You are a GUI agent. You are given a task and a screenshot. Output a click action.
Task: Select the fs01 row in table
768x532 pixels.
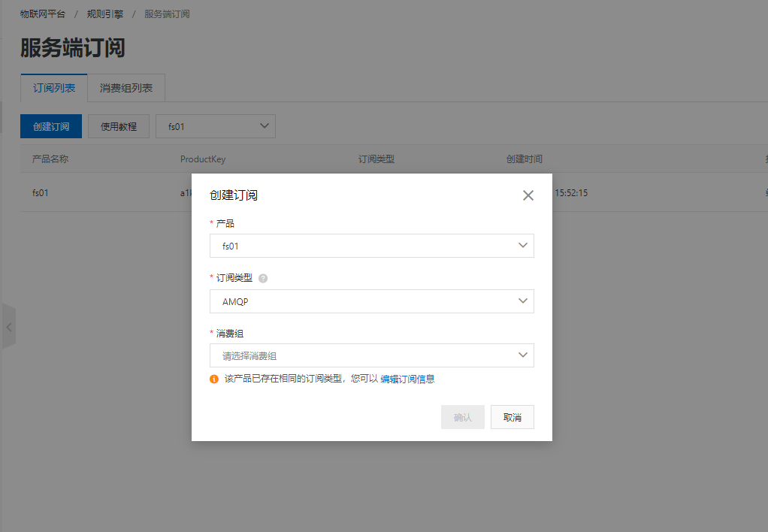point(41,192)
